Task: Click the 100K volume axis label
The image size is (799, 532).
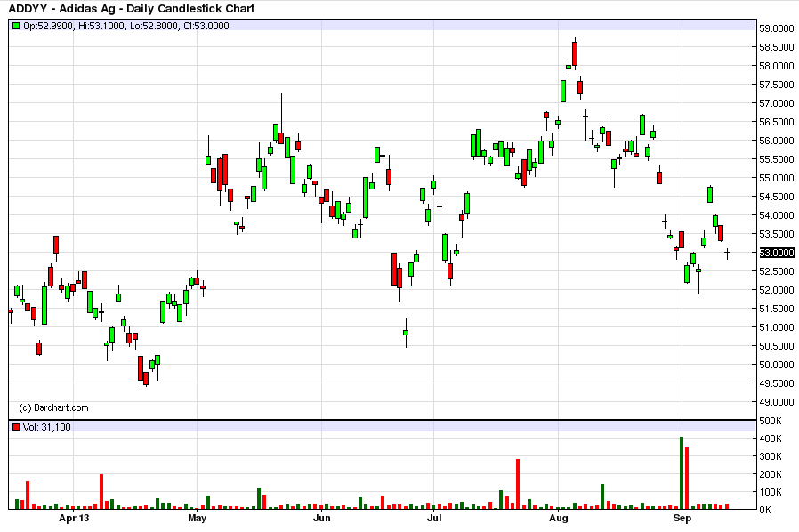Action: [x=771, y=492]
